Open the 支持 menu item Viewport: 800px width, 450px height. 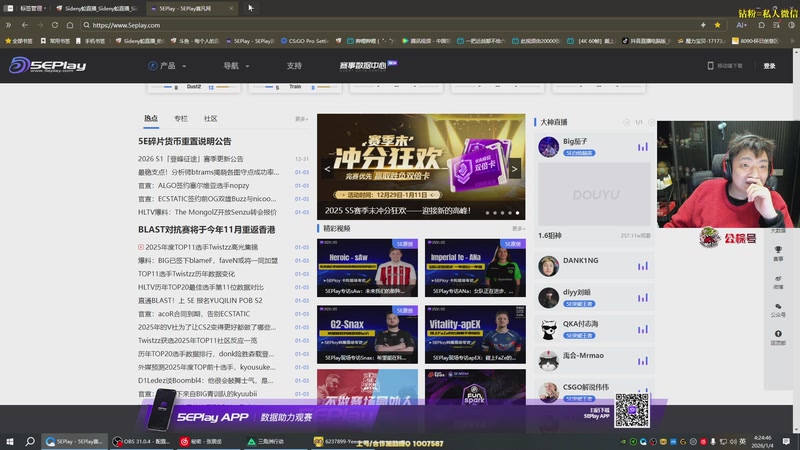pos(294,66)
